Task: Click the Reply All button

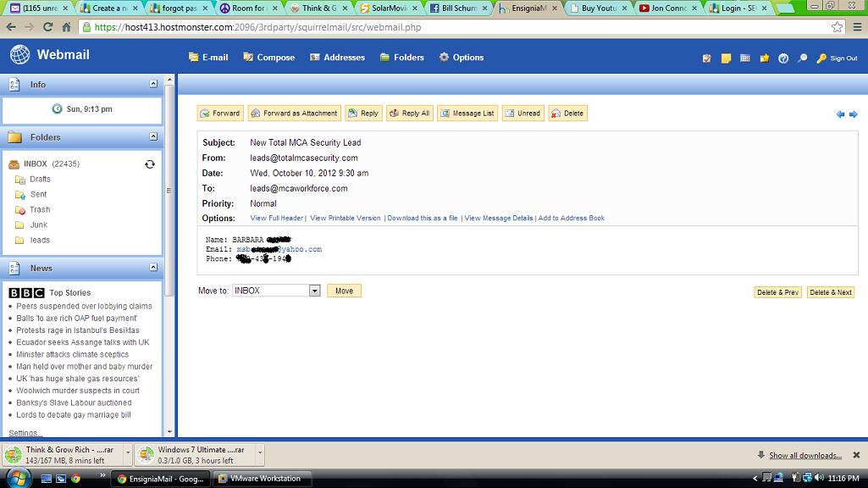Action: click(410, 113)
